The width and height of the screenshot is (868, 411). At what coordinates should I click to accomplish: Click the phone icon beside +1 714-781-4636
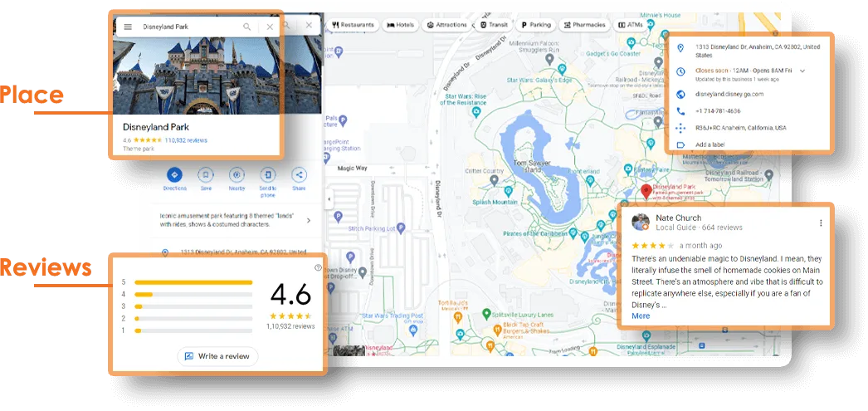coord(681,110)
